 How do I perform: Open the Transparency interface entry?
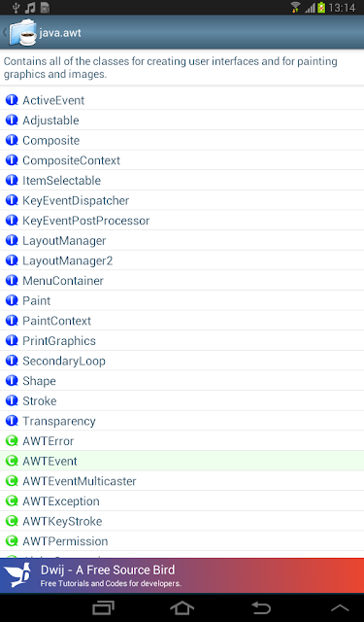(182, 421)
